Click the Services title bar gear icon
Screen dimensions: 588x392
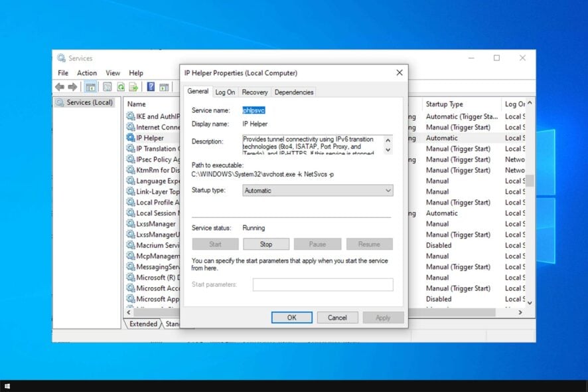61,58
